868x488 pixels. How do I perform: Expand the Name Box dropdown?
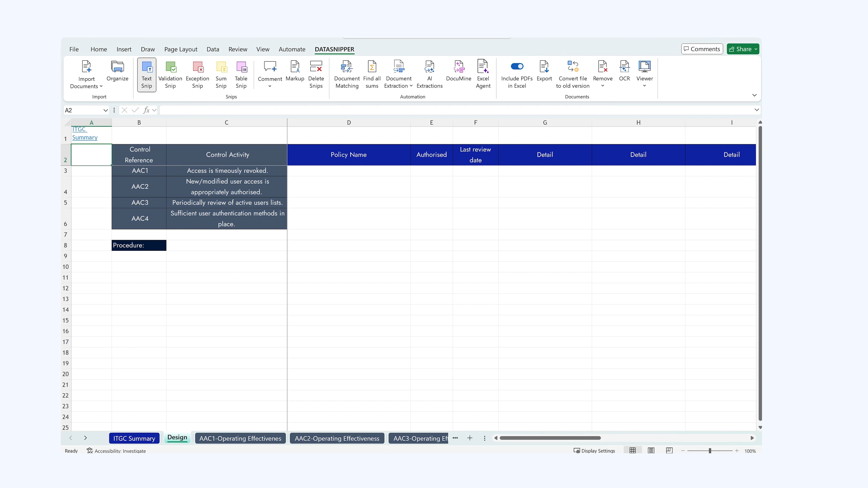pos(106,110)
